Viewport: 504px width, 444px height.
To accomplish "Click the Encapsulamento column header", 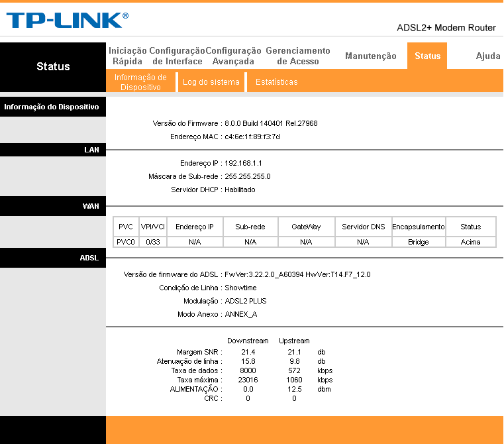I will coord(418,227).
